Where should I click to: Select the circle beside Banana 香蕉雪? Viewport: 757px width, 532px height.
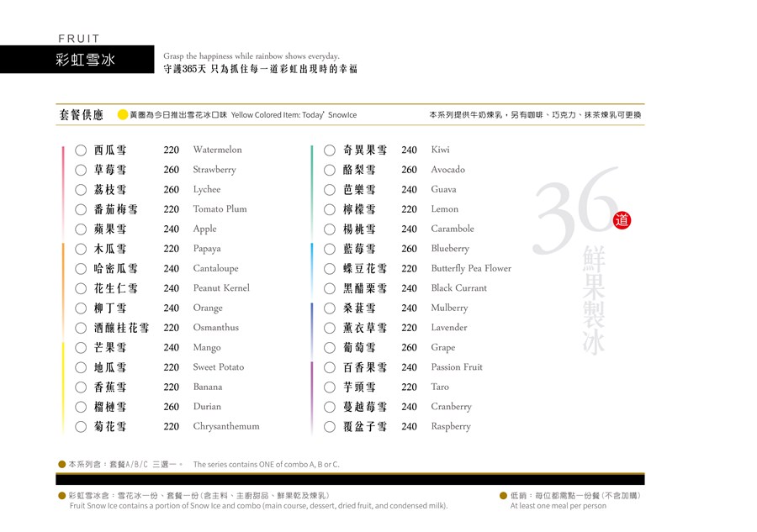point(81,387)
